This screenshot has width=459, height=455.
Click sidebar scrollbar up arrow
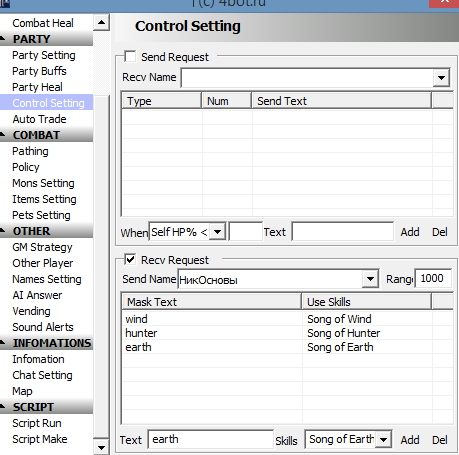(101, 23)
